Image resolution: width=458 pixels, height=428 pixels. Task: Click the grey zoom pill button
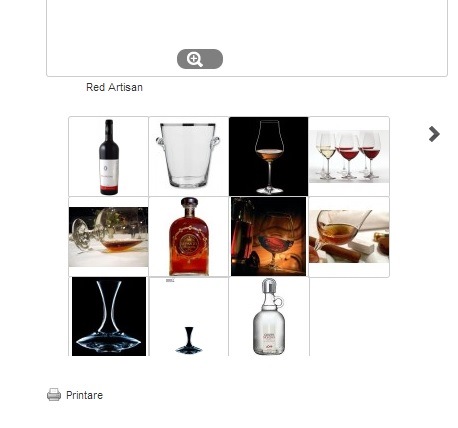click(200, 59)
